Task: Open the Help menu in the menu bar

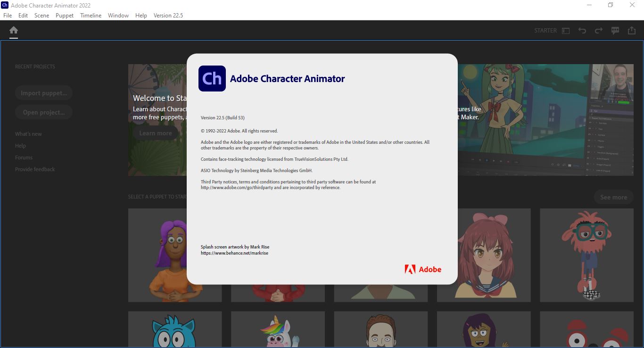Action: pyautogui.click(x=141, y=16)
